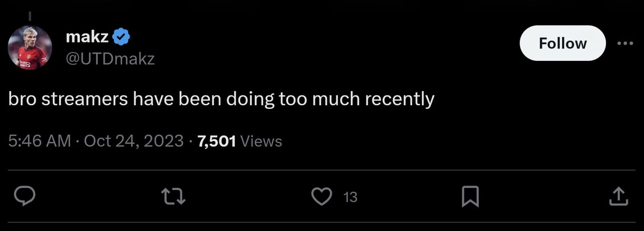Click the Oct 24, 2023 date
Screen dimensions: 644x231
[x=134, y=141]
